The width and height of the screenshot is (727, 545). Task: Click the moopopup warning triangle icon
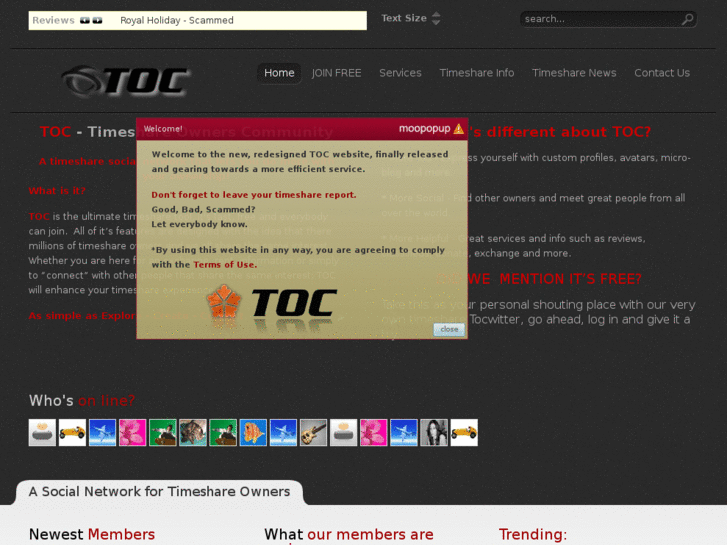(459, 128)
